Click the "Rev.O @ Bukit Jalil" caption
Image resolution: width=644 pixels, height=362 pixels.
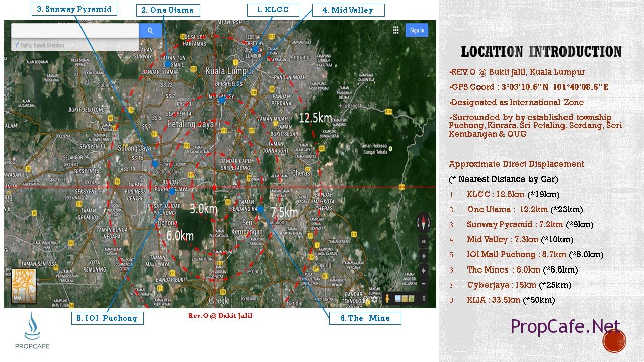click(220, 316)
